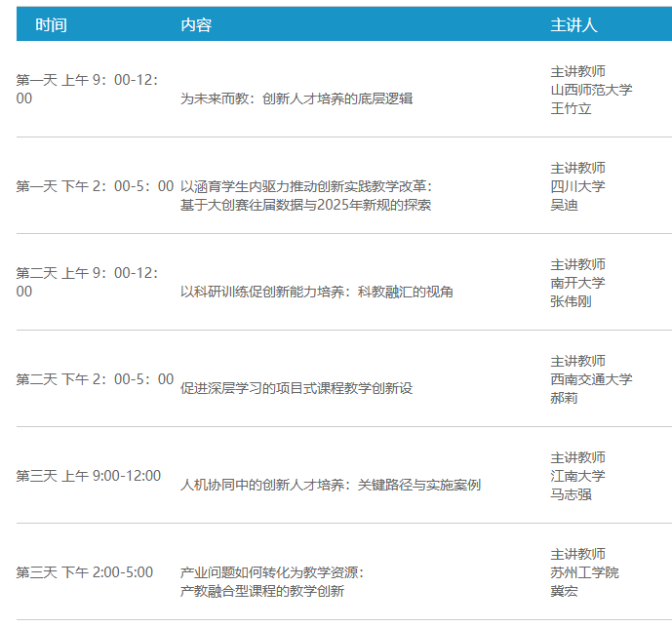Screen dimensions: 672x627
Task: Click speaker name 张伟刚
Action: pyautogui.click(x=572, y=301)
